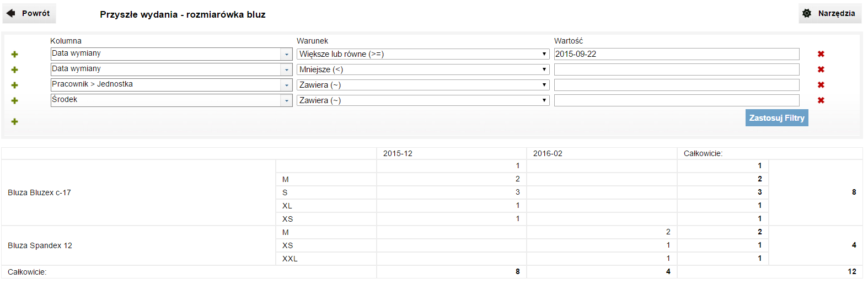This screenshot has width=868, height=284.
Task: Add new filter with bottom plus icon
Action: (x=14, y=121)
